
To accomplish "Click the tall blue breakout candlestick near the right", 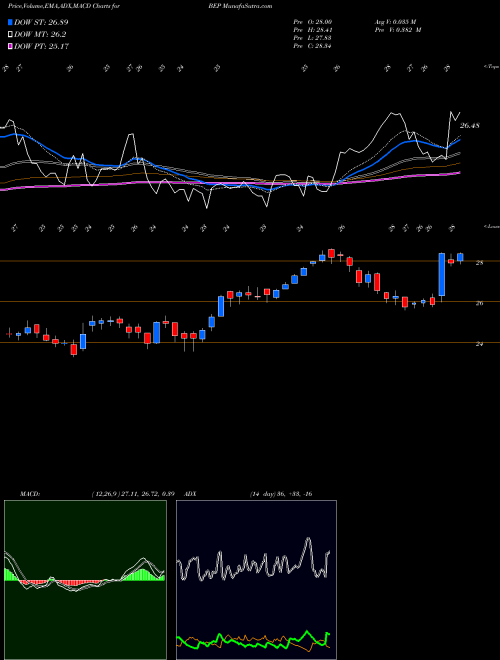I will coord(442,274).
